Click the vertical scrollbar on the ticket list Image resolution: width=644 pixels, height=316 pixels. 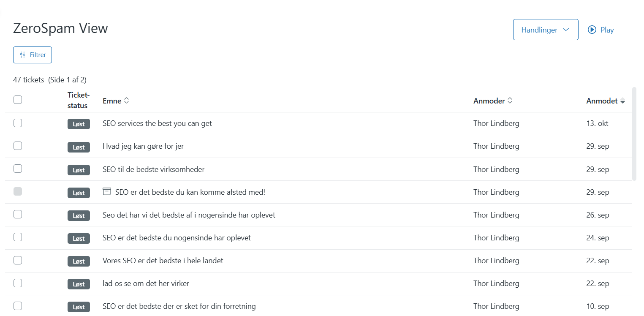[x=634, y=133]
